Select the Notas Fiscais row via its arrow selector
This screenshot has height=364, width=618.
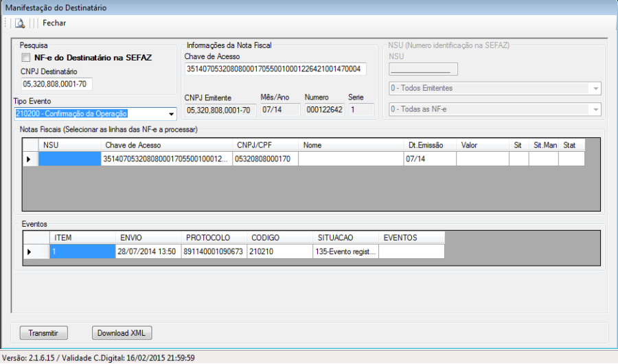30,159
